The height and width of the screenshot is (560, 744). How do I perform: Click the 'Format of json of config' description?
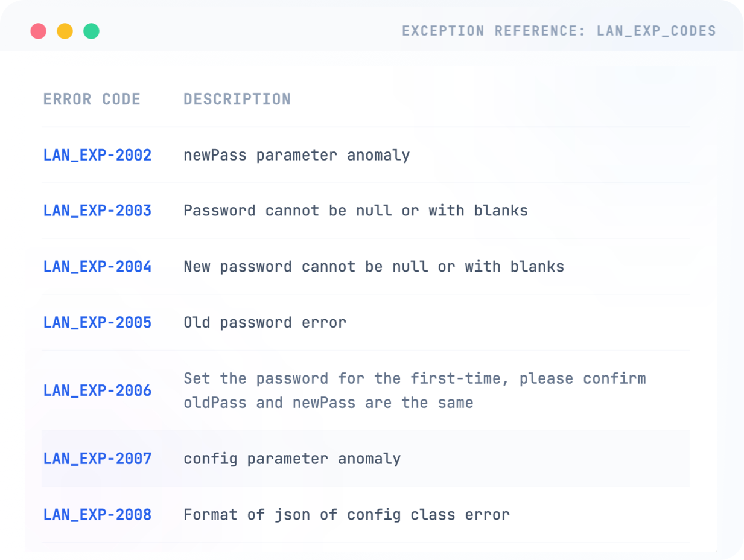pyautogui.click(x=346, y=515)
